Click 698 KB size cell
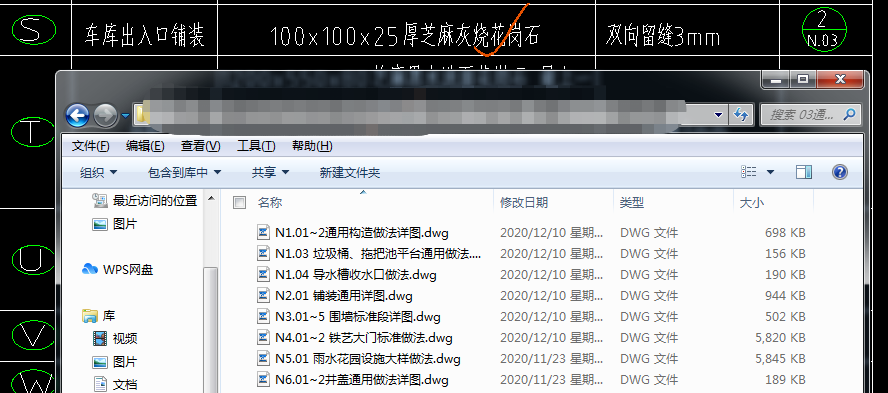This screenshot has width=888, height=393. [x=785, y=233]
